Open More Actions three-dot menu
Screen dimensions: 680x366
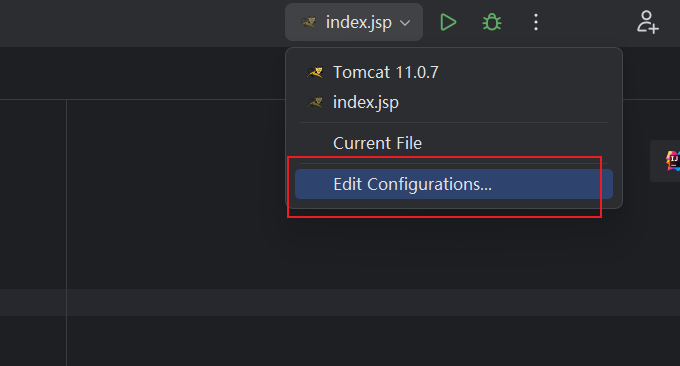[x=536, y=22]
